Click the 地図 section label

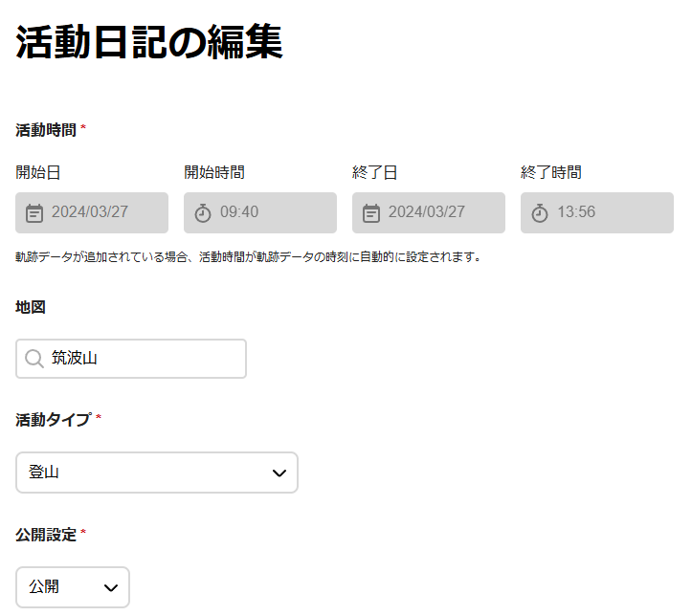(31, 307)
